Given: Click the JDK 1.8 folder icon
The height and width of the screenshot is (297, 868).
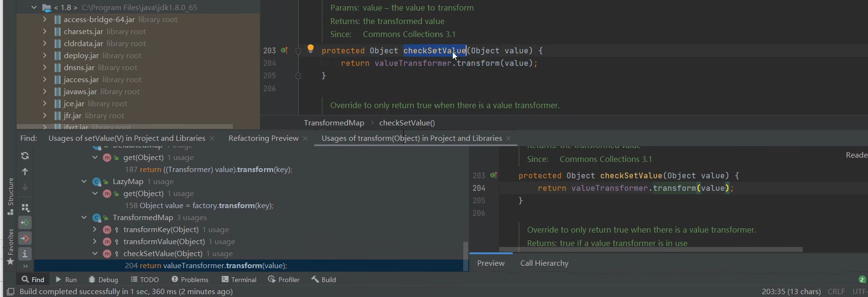Looking at the screenshot, I should (x=47, y=8).
